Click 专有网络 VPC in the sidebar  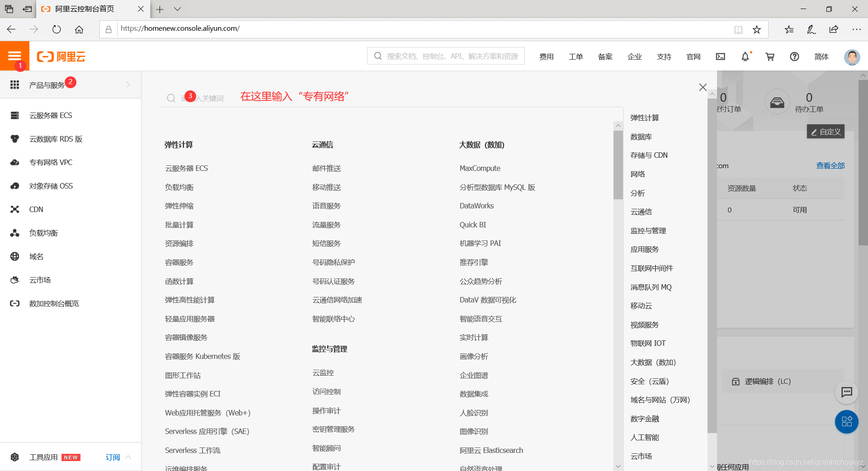tap(51, 162)
